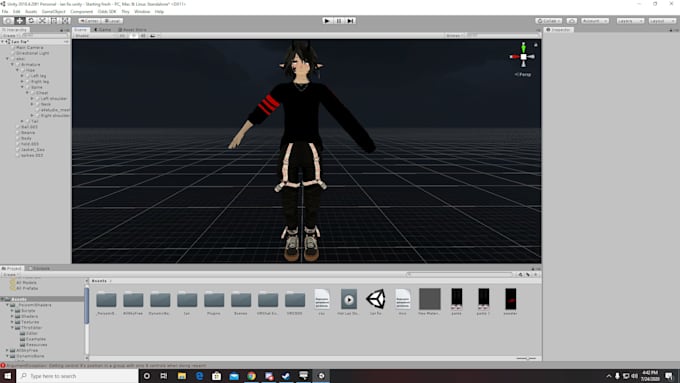Select the combined Transform tool
Image resolution: width=680 pixels, height=383 pixels.
pyautogui.click(x=65, y=20)
